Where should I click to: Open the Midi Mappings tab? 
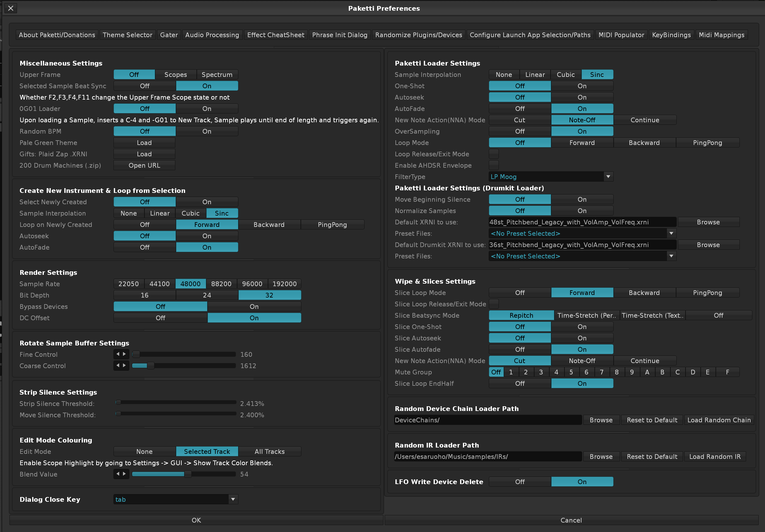tap(721, 35)
